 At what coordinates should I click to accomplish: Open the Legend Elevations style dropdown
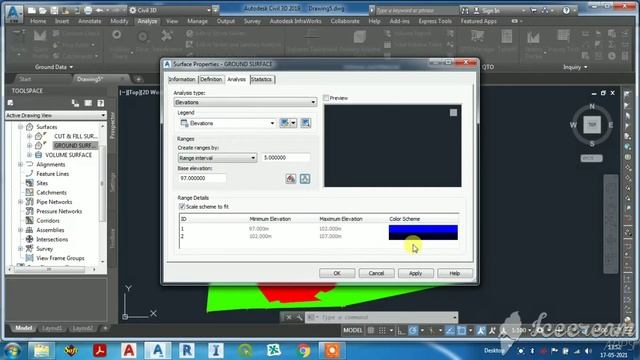tap(228, 123)
